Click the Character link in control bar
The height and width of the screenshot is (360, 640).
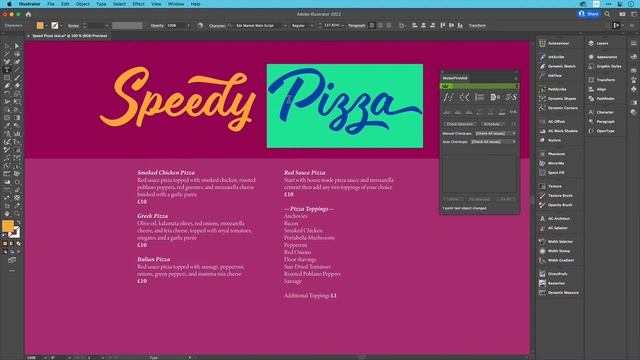tap(217, 25)
